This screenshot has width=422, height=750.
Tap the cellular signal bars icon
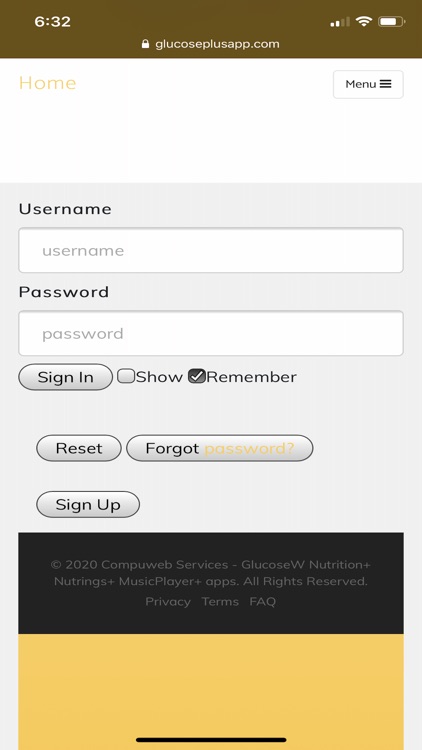340,22
